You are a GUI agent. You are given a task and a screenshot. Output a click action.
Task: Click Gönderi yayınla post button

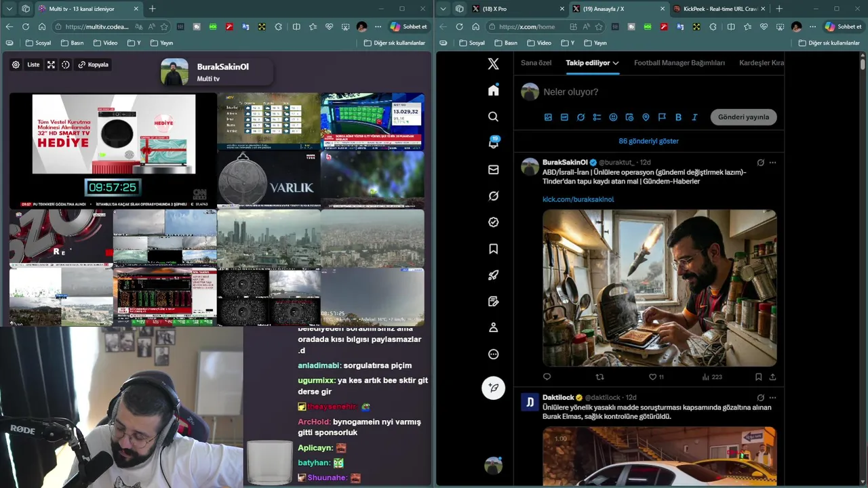(743, 117)
